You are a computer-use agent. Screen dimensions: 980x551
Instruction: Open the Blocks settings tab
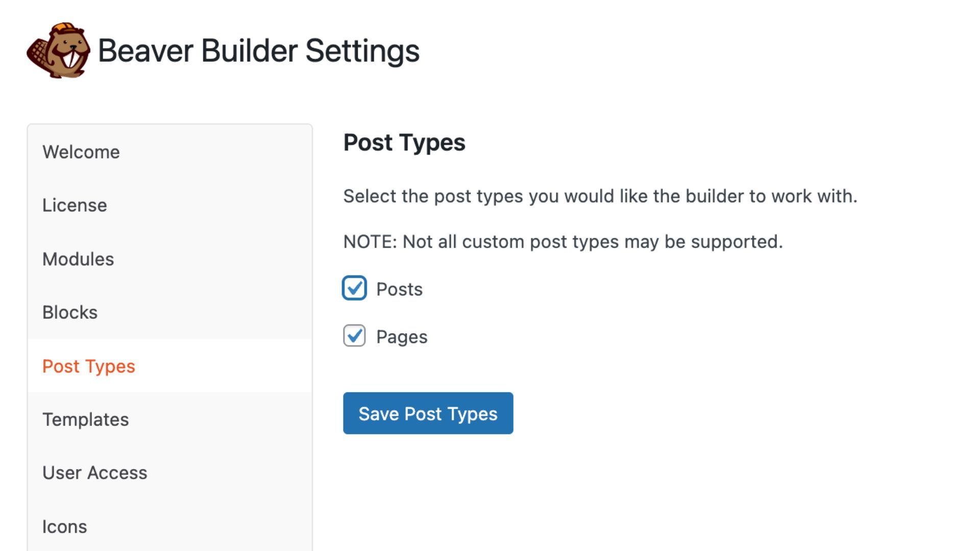70,312
